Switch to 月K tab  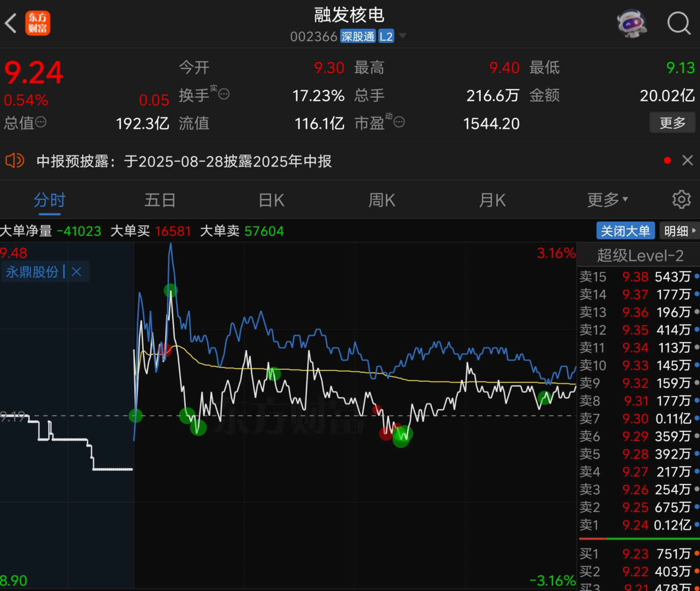(492, 200)
